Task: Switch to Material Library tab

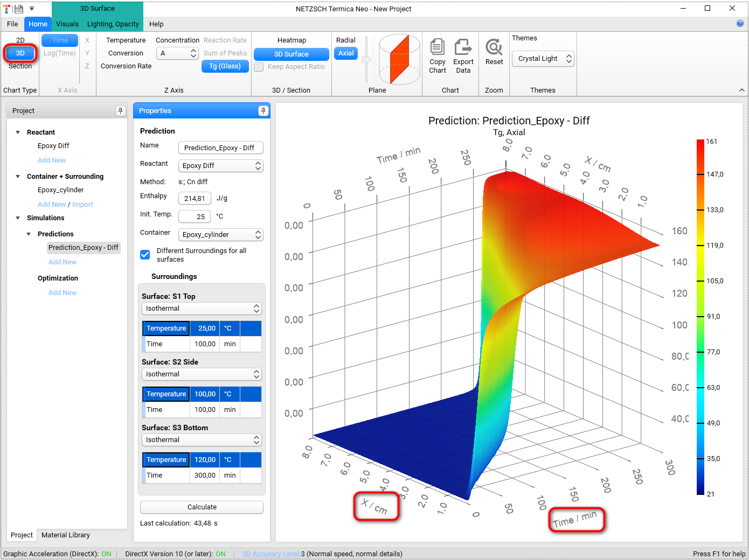Action: (x=66, y=535)
